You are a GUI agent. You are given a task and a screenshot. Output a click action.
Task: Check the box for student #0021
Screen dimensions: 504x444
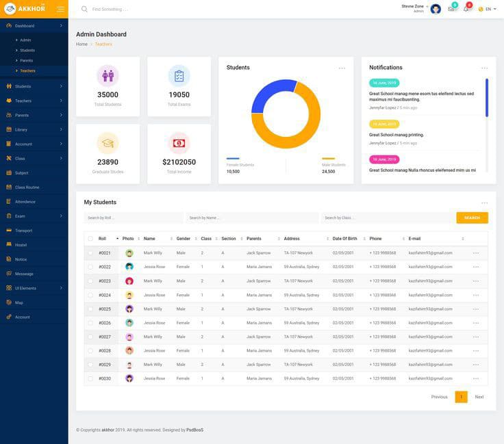tap(90, 253)
